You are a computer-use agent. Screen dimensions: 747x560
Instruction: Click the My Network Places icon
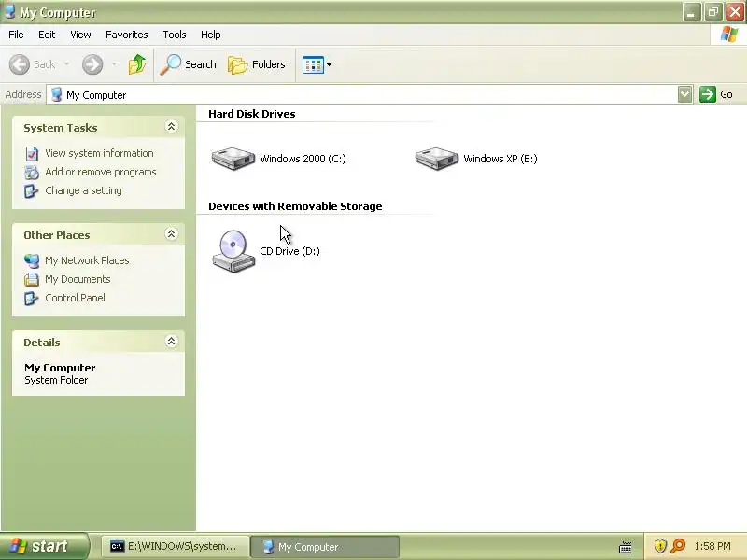click(32, 260)
